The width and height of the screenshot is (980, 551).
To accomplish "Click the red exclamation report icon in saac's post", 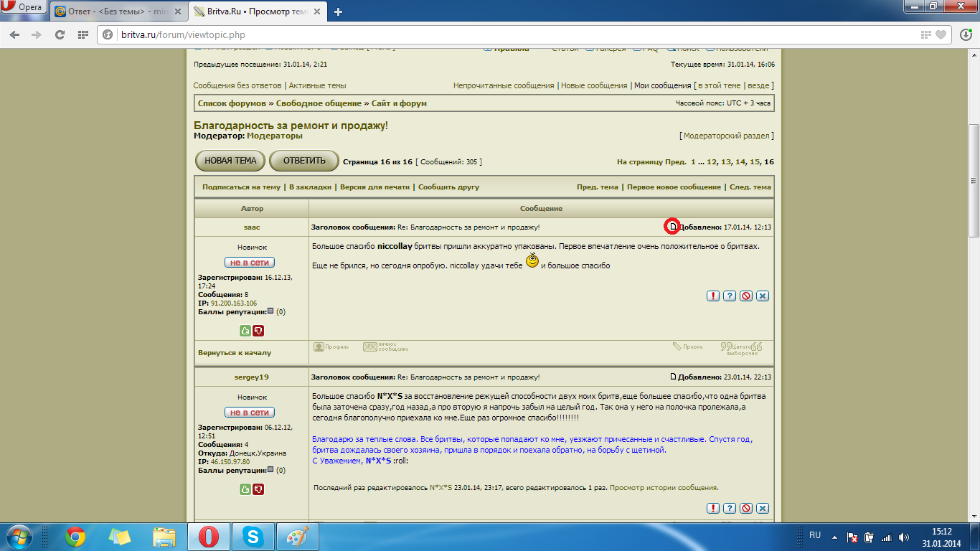I will click(713, 296).
